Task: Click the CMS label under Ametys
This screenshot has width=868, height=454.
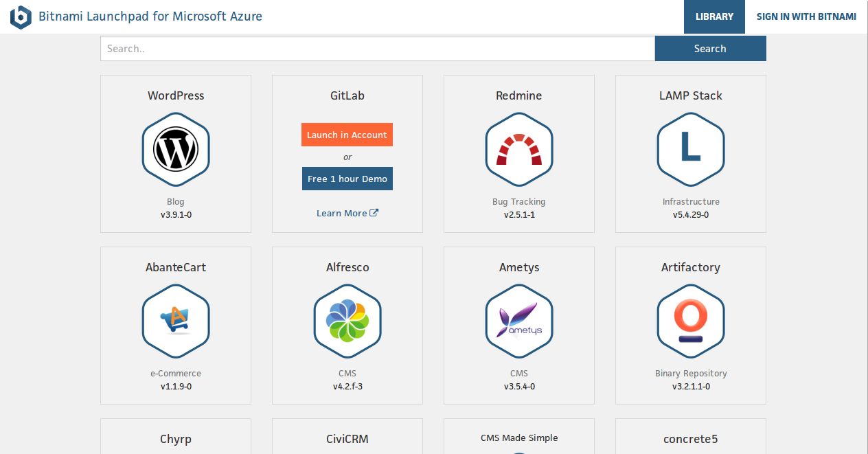Action: (x=519, y=374)
